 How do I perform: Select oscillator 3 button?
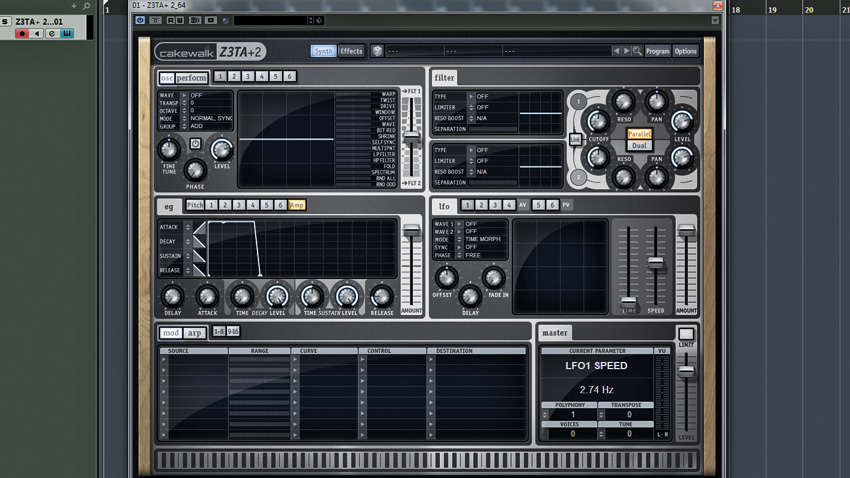click(x=248, y=76)
